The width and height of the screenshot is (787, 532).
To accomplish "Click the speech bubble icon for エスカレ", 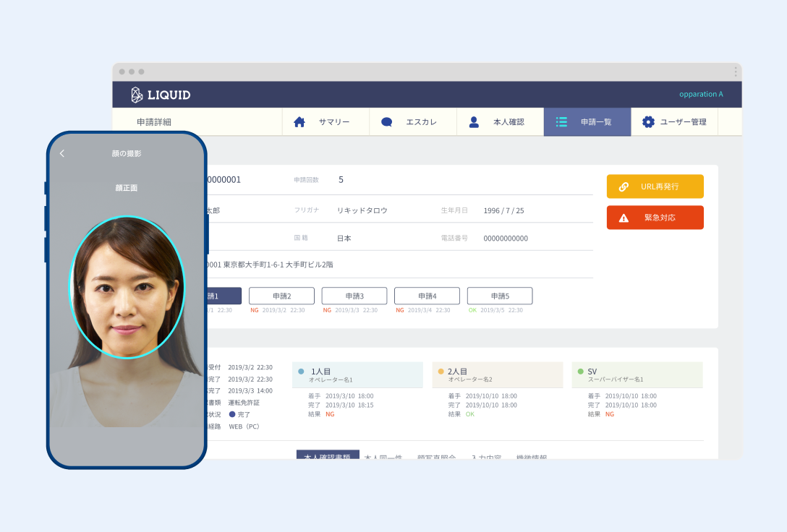I will [387, 122].
